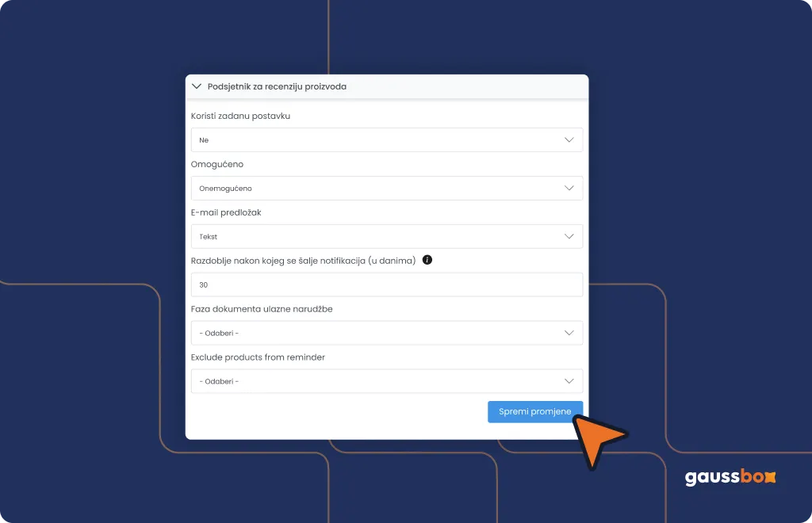Open the E-mail predložak dropdown
Image resolution: width=812 pixels, height=523 pixels.
[387, 236]
